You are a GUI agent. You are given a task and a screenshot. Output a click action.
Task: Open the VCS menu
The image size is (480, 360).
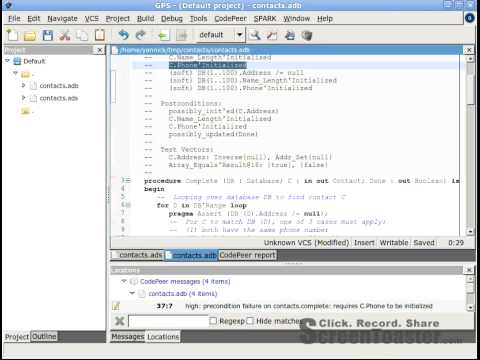pyautogui.click(x=91, y=19)
